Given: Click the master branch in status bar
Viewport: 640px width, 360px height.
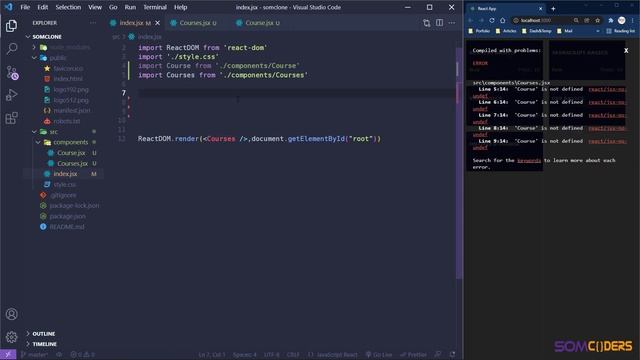Looking at the screenshot, I should (34, 355).
